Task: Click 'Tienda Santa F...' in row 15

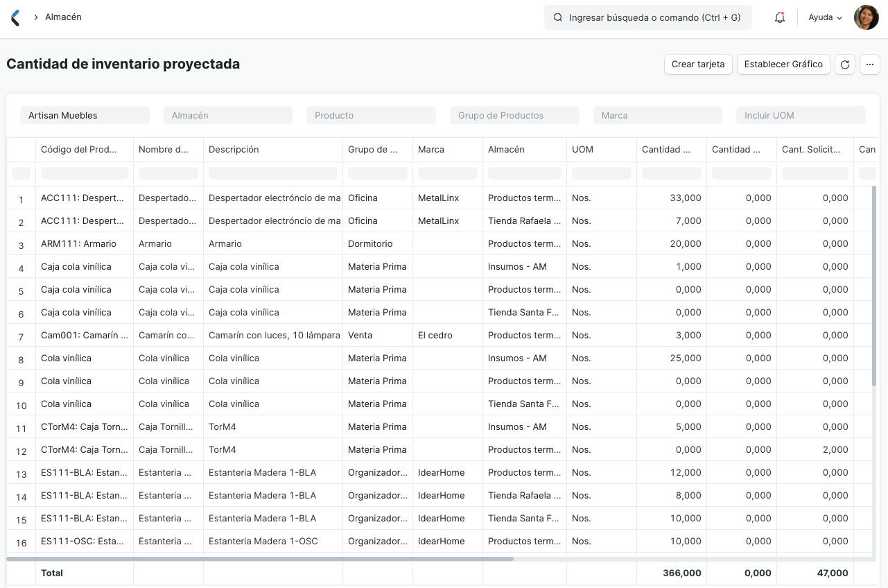Action: [x=525, y=519]
